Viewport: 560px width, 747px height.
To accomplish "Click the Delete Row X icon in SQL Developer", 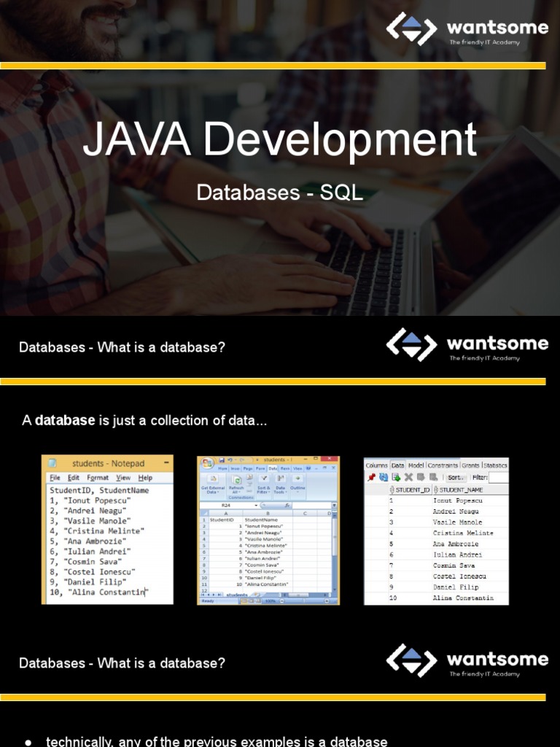I will pyautogui.click(x=408, y=477).
